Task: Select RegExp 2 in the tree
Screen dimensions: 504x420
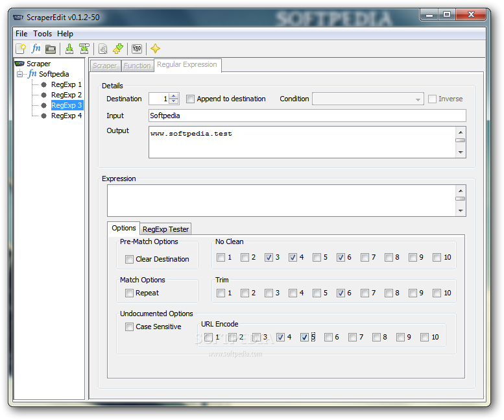Action: (x=66, y=95)
